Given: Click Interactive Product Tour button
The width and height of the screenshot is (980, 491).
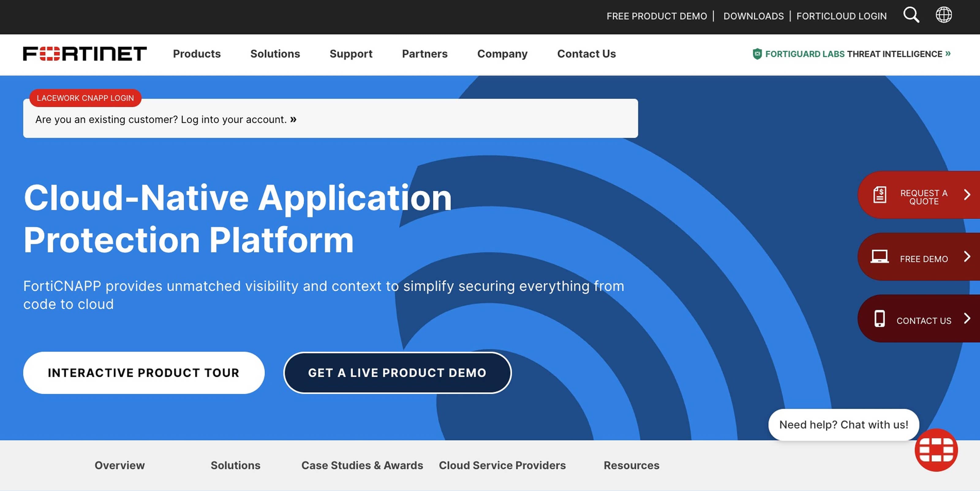Looking at the screenshot, I should tap(144, 373).
